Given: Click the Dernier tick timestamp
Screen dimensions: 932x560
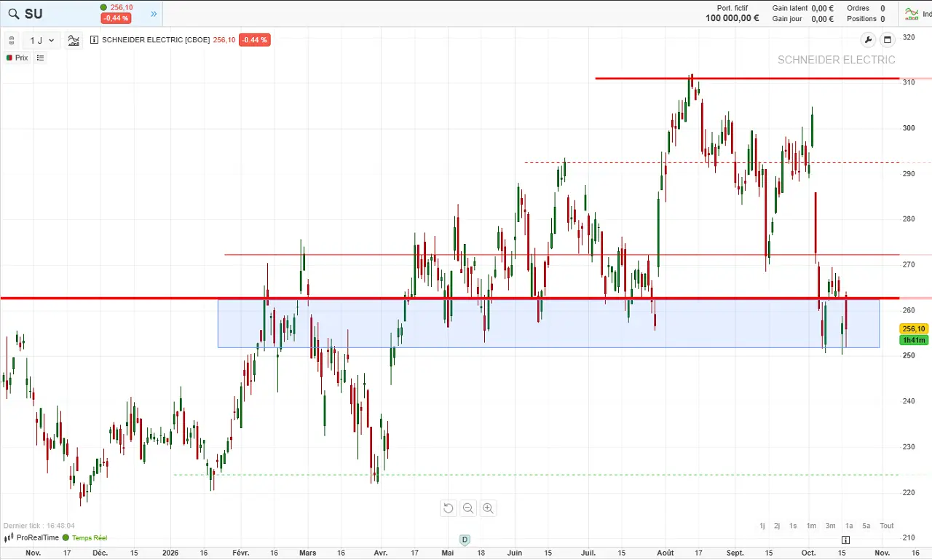Looking at the screenshot, I should tap(39, 526).
